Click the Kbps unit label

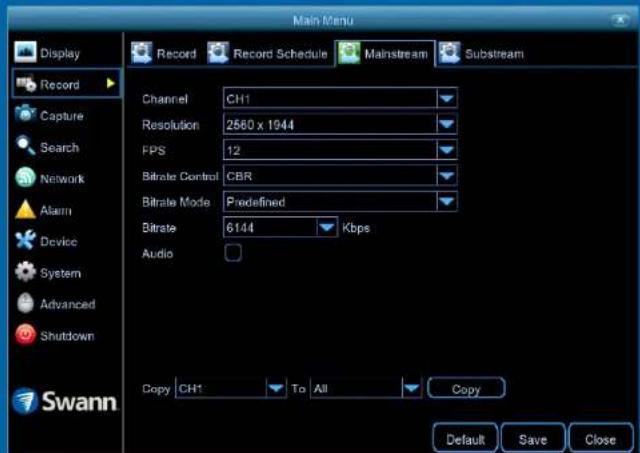pyautogui.click(x=356, y=228)
